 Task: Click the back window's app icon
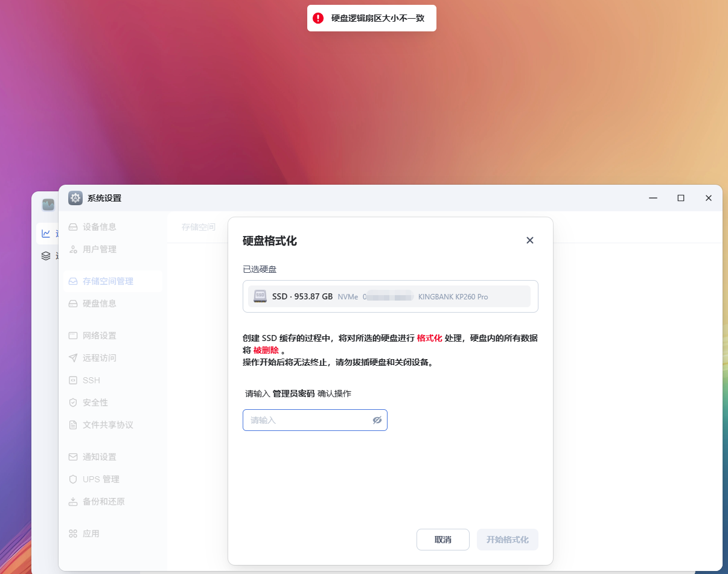48,205
